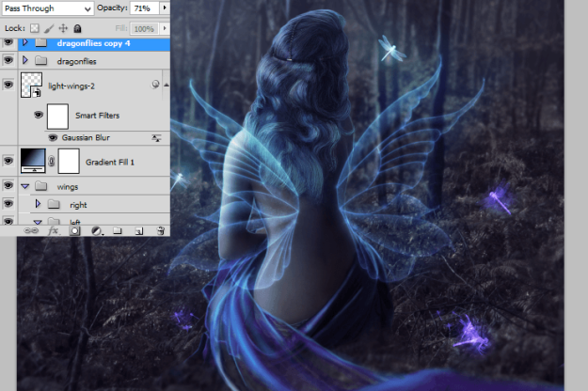Viewport: 588px width, 391px height.
Task: Click the dragonflies folder icon
Action: coord(40,60)
